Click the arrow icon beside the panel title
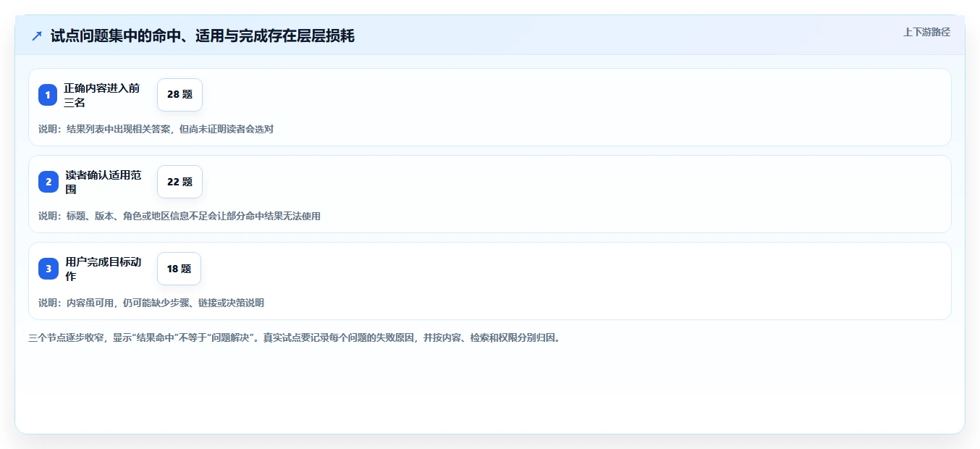 37,35
